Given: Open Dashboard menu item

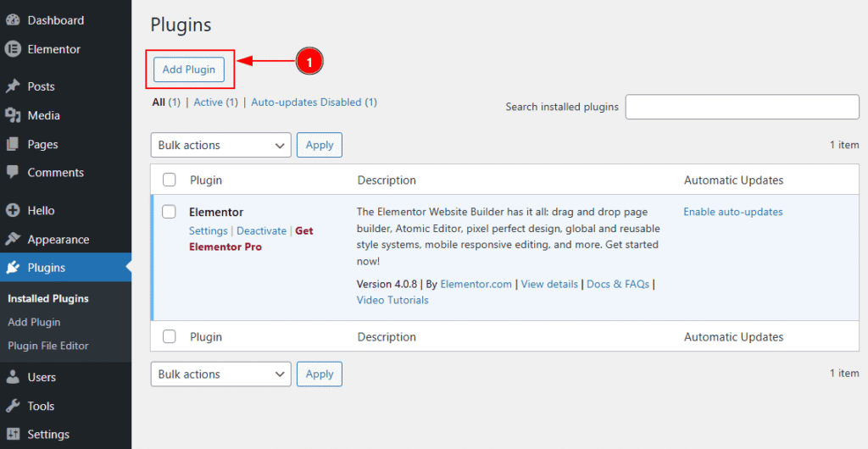Looking at the screenshot, I should pyautogui.click(x=55, y=19).
